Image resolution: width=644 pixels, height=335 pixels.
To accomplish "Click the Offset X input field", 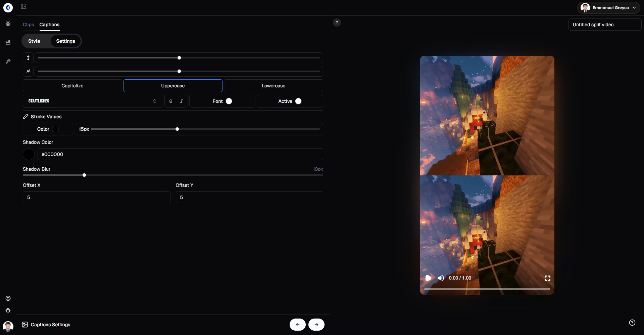I will click(97, 197).
